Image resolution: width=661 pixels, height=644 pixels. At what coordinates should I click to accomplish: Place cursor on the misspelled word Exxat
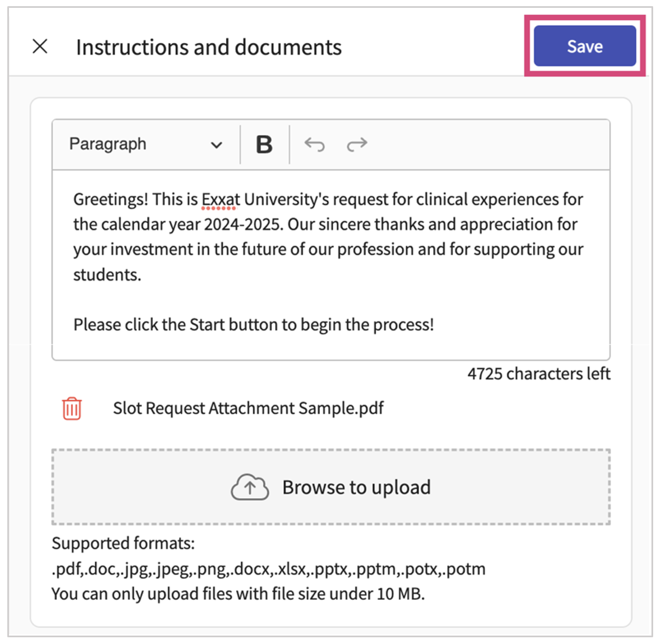click(221, 200)
